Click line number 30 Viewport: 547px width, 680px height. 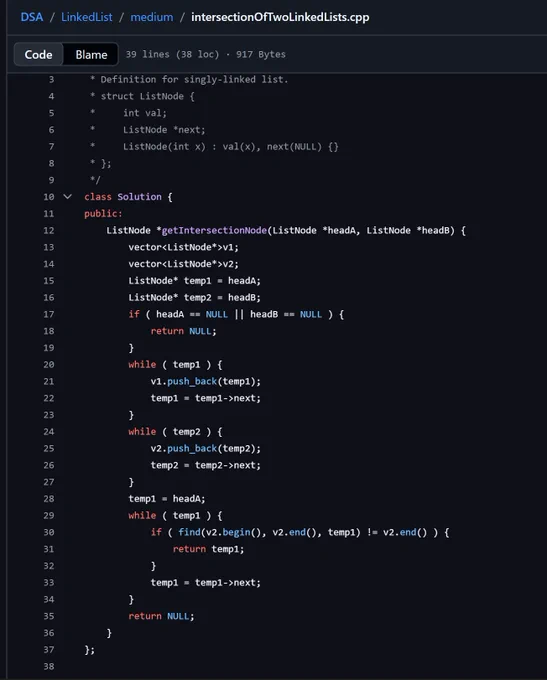coord(49,533)
